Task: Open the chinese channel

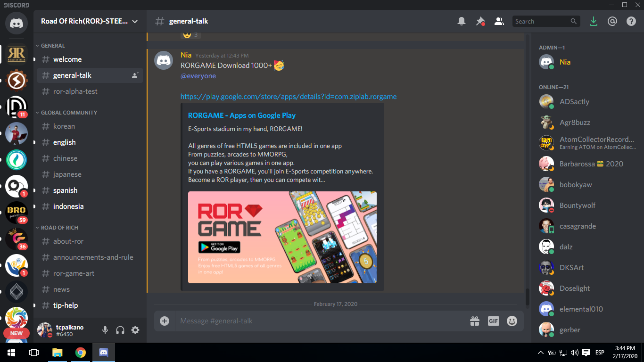Action: (90, 158)
